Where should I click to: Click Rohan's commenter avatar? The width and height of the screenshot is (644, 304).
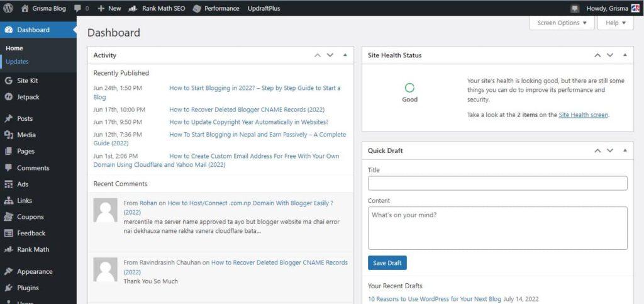click(x=105, y=210)
